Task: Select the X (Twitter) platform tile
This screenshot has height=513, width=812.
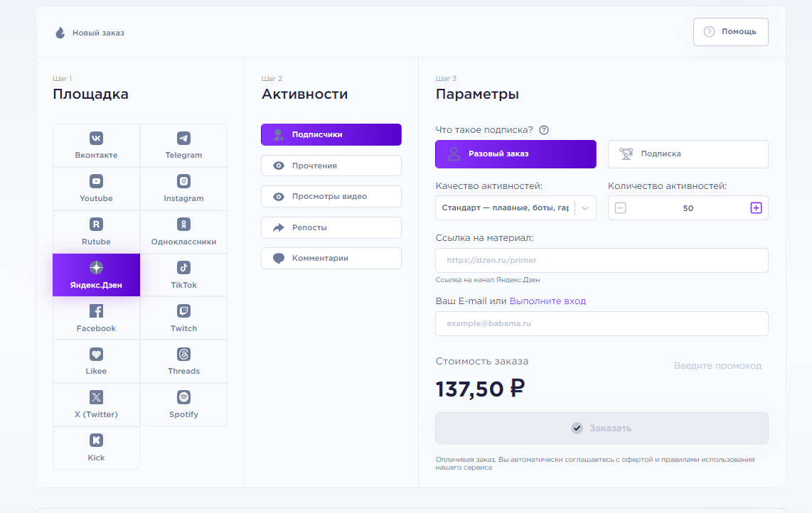Action: (x=96, y=405)
